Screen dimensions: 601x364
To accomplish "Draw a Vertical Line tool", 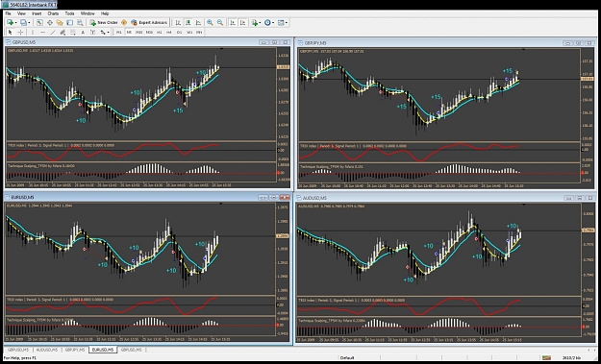I will [x=33, y=32].
